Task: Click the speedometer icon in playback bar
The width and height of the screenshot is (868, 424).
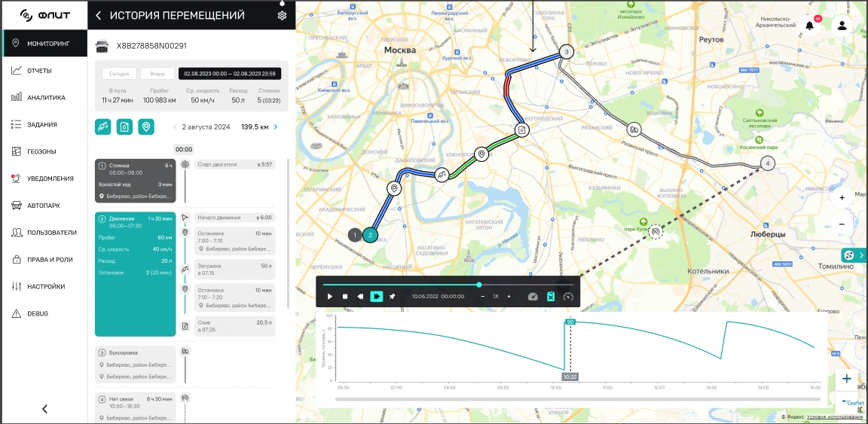Action: coord(533,297)
